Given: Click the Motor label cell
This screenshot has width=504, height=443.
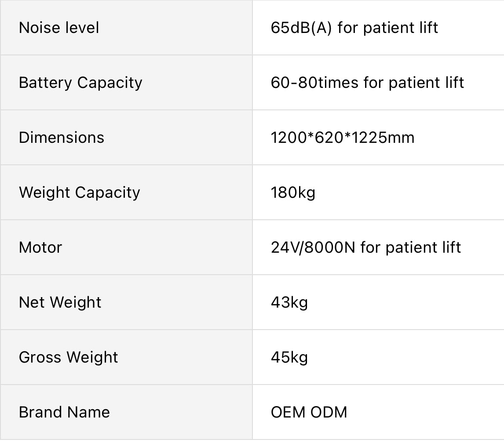Looking at the screenshot, I should [x=40, y=247].
